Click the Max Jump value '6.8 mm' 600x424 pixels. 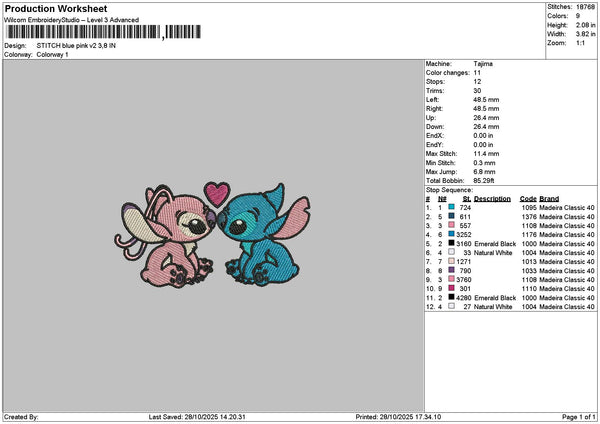(484, 172)
